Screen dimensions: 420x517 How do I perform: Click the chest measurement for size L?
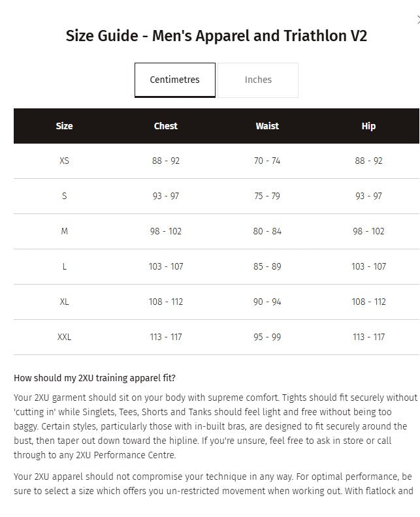[x=166, y=266]
